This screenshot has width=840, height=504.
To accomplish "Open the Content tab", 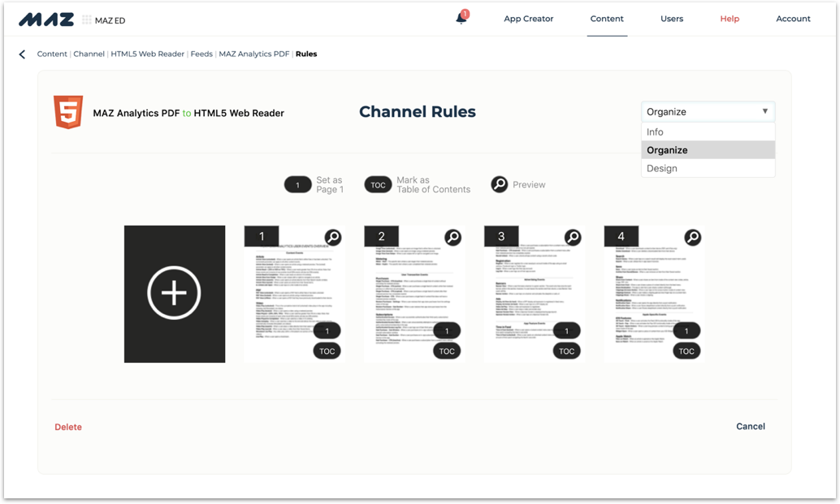I will tap(607, 19).
